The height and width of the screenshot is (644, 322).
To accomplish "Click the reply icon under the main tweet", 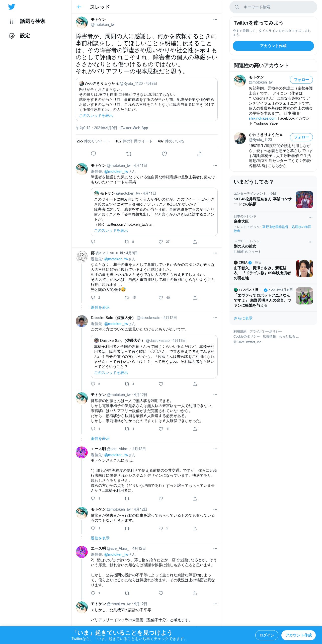I will pyautogui.click(x=93, y=154).
